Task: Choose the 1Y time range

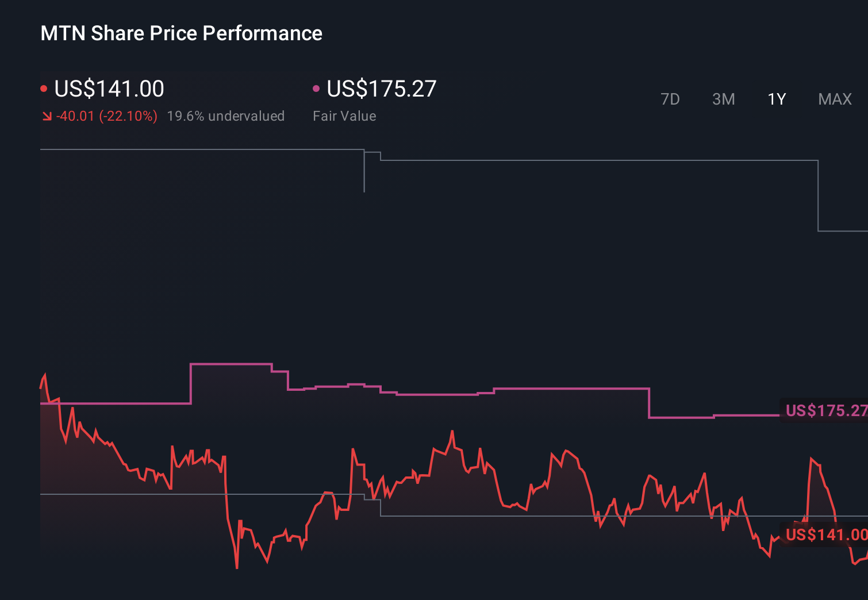Action: click(777, 99)
